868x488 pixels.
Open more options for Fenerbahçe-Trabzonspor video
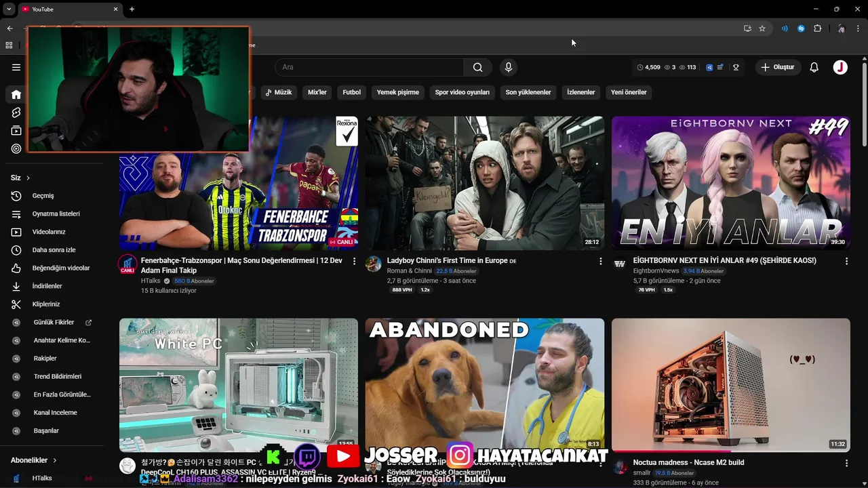tap(354, 261)
